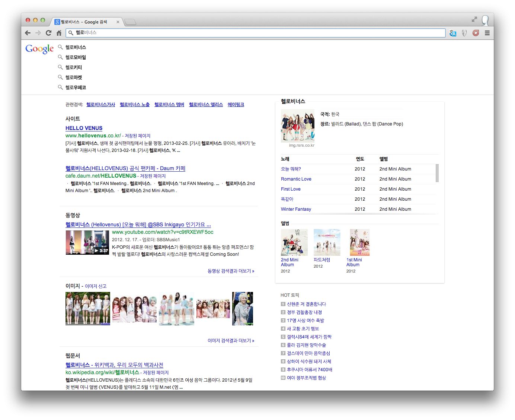Enter fullscreen with the expand arrows icon
This screenshot has width=515, height=420.
pos(474,19)
